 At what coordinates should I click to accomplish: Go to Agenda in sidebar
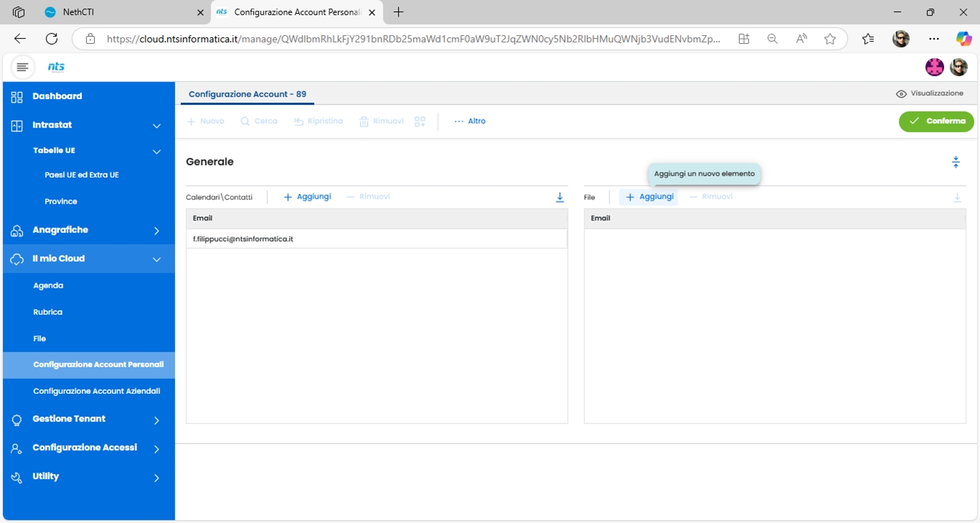point(48,286)
